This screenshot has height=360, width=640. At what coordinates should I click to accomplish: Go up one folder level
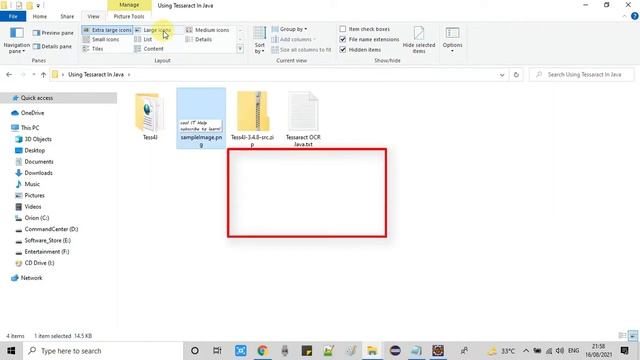(43, 75)
